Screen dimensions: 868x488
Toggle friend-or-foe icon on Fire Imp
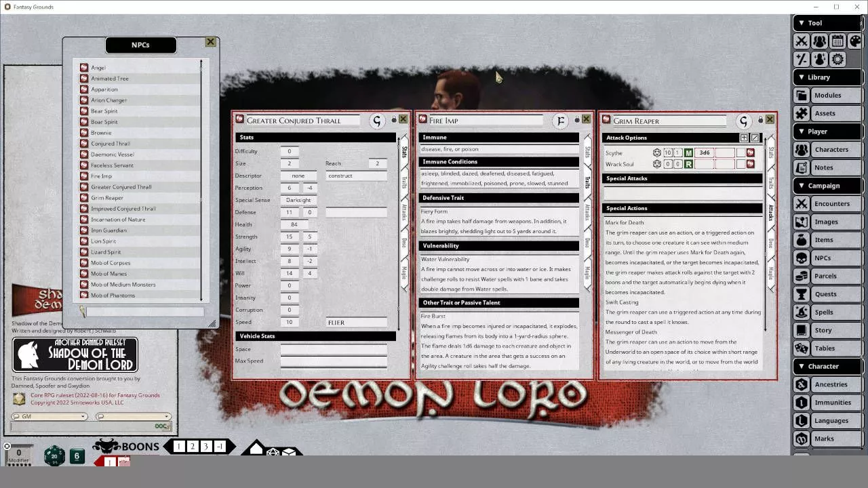[x=560, y=121]
